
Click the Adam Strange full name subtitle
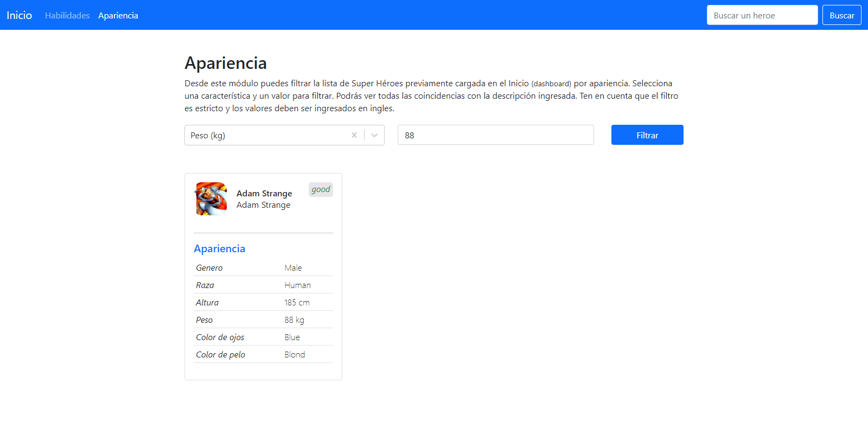(x=263, y=205)
